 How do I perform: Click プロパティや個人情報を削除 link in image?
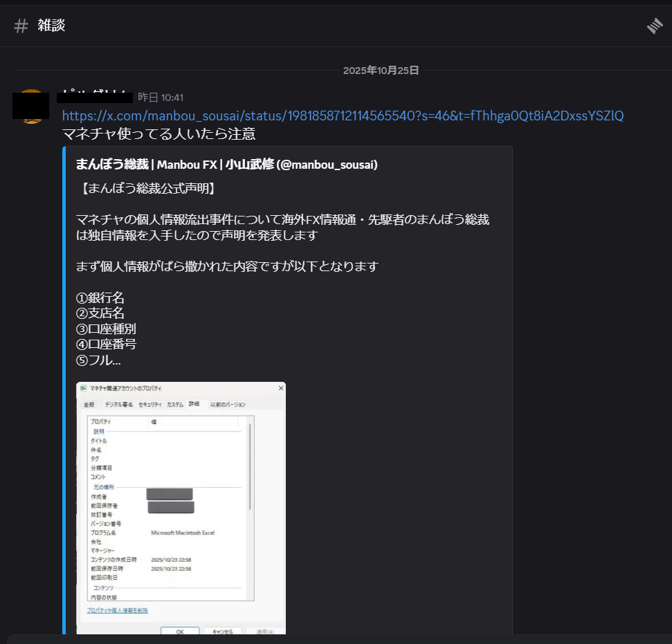point(117,610)
